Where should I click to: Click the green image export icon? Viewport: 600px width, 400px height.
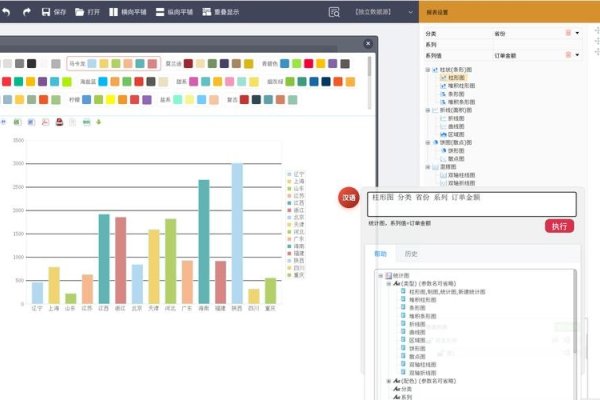click(x=87, y=122)
